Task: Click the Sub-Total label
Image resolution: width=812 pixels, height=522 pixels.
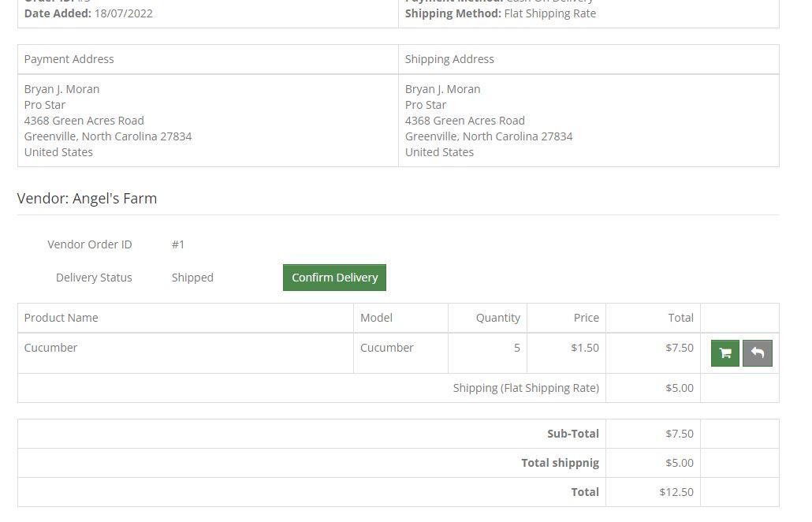Action: pos(573,434)
